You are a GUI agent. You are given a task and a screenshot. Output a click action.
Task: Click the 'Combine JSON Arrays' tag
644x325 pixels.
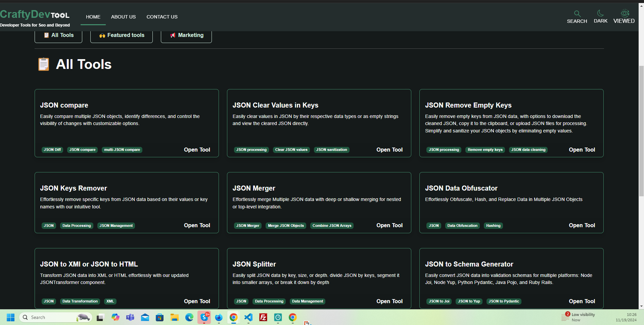pos(332,226)
